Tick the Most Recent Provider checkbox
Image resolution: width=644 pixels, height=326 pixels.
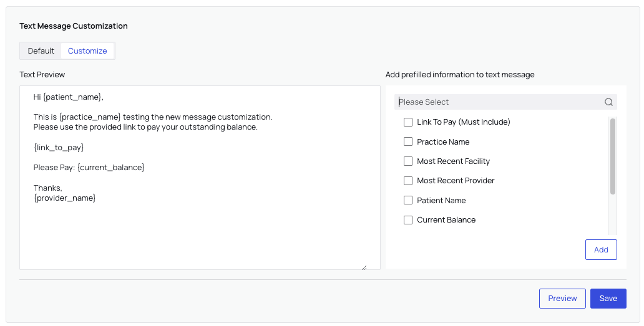click(408, 181)
